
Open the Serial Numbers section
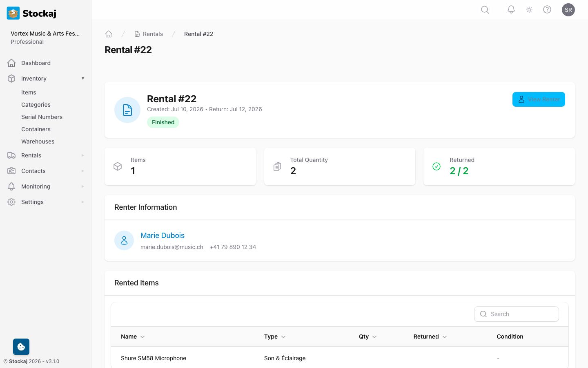point(42,117)
